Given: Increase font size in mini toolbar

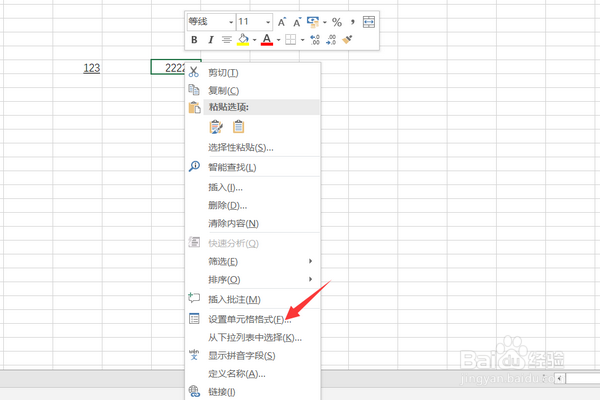Looking at the screenshot, I should [x=282, y=22].
